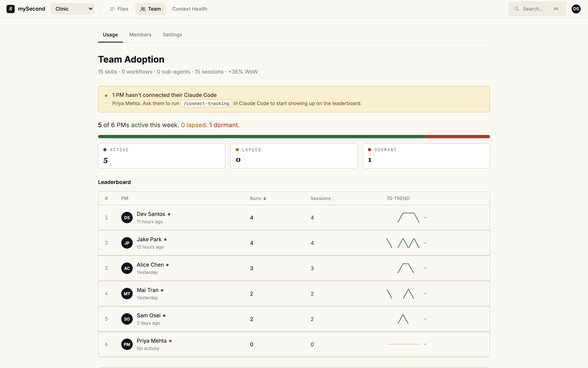Click Alice Chen name
The height and width of the screenshot is (368, 588).
[x=150, y=265]
